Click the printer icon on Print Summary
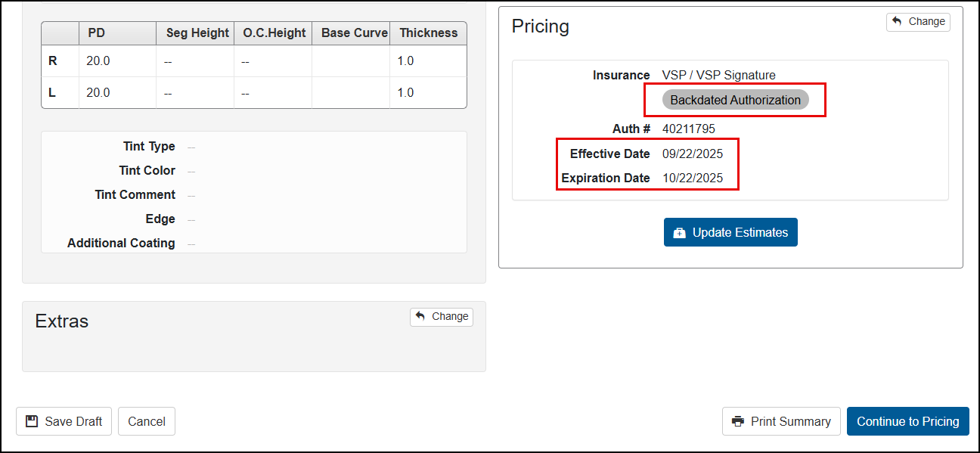Screen dimensions: 980x453 738,421
